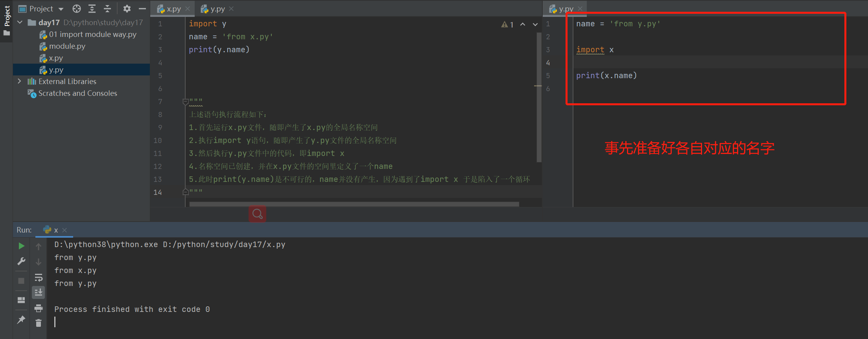Close the x run tab
The height and width of the screenshot is (339, 868).
coord(65,230)
